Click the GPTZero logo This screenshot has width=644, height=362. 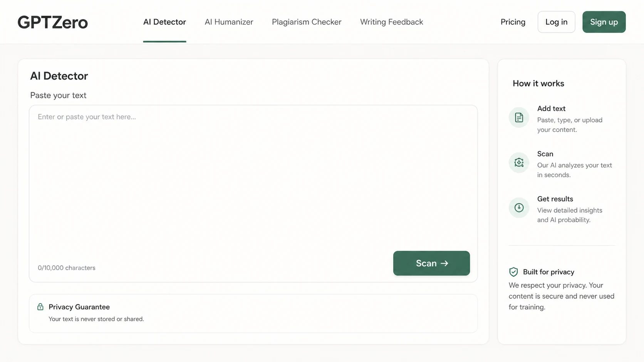(x=53, y=22)
